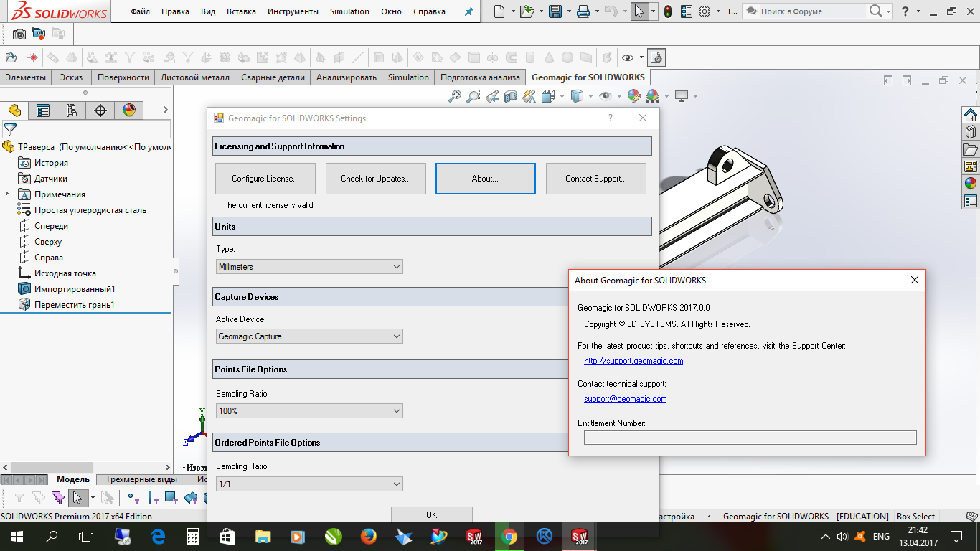Open the Вставка menu
The image size is (980, 551).
[x=241, y=11]
